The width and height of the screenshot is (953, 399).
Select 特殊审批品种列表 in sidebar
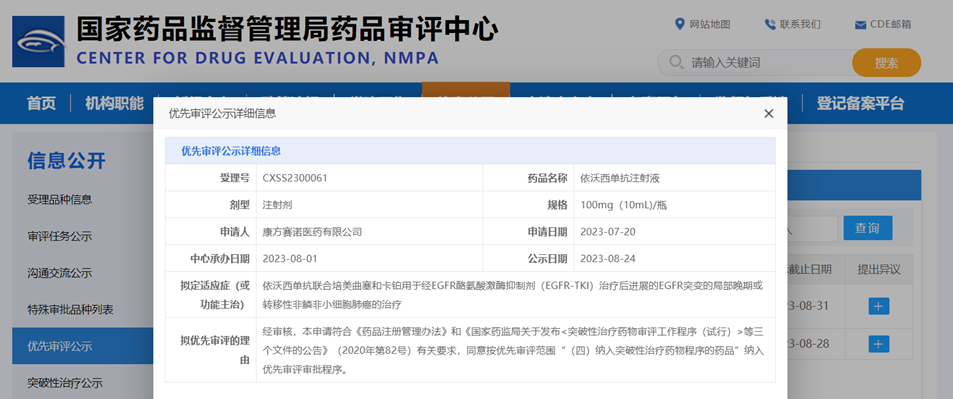point(71,310)
